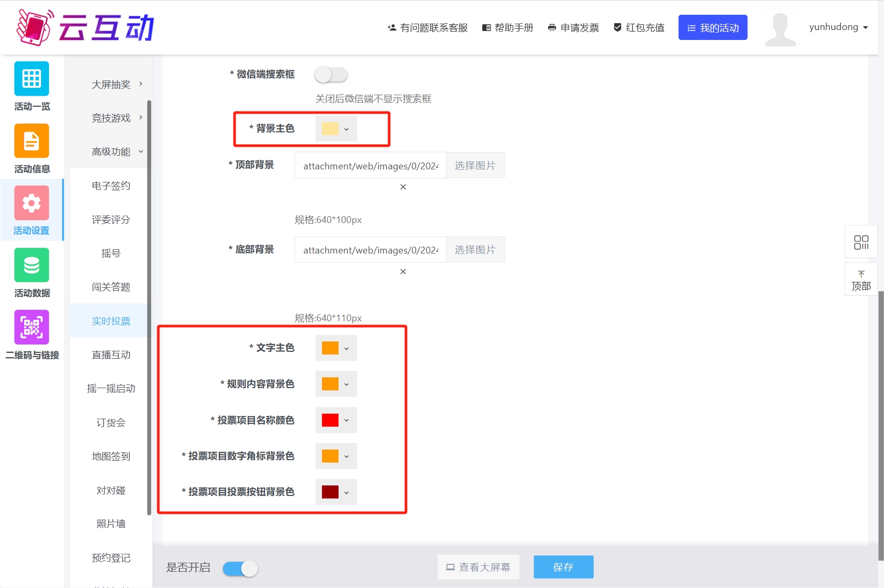This screenshot has width=884, height=588.
Task: Select the 订货会 menu item
Action: click(111, 422)
